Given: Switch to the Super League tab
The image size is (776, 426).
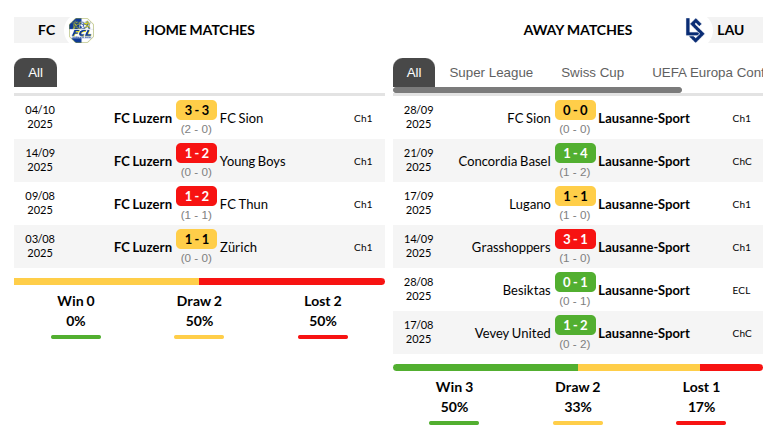Looking at the screenshot, I should pyautogui.click(x=491, y=72).
